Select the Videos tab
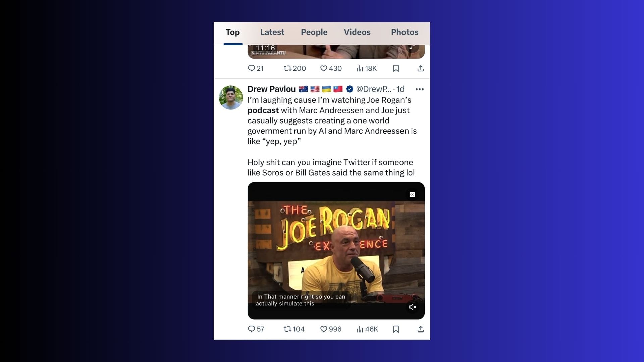 (357, 32)
